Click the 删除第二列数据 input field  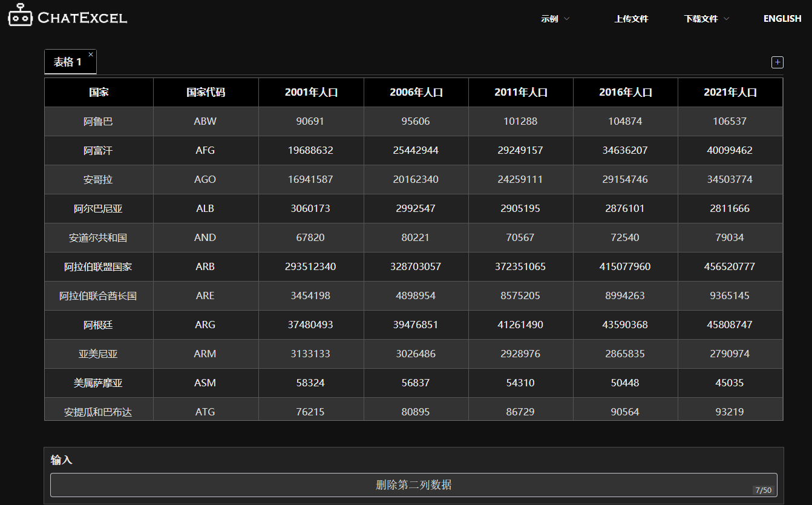pyautogui.click(x=413, y=485)
